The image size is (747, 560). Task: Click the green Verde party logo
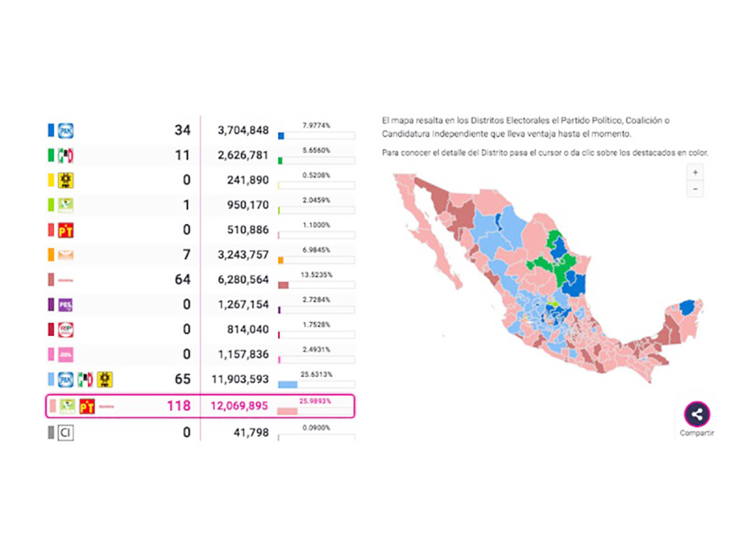coord(66,206)
